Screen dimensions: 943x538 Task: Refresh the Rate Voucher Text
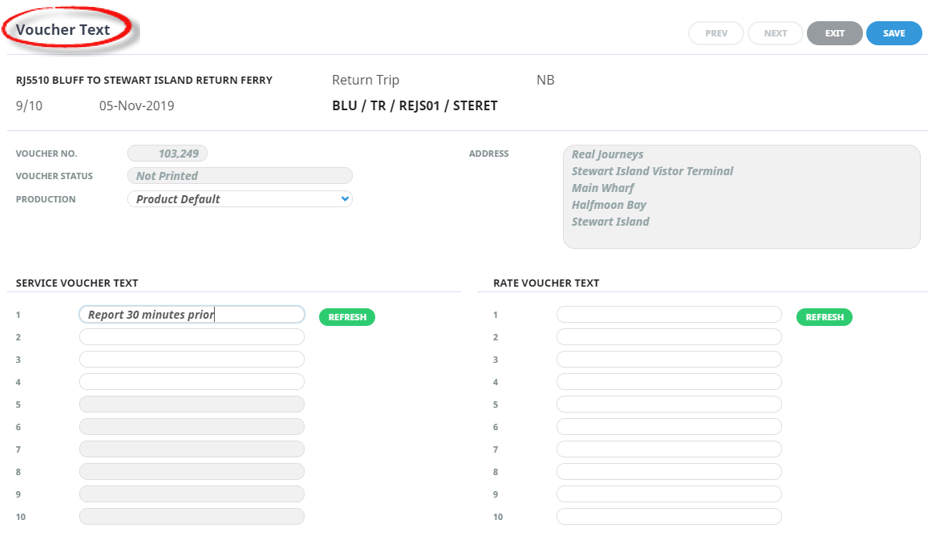824,317
